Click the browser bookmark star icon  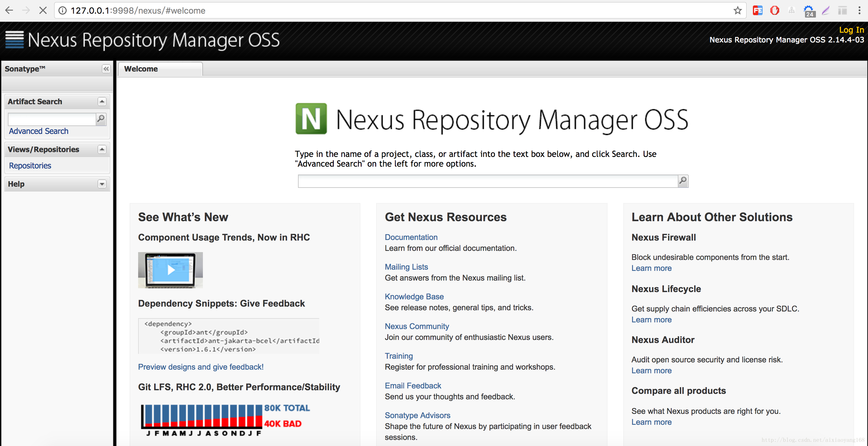pos(738,10)
